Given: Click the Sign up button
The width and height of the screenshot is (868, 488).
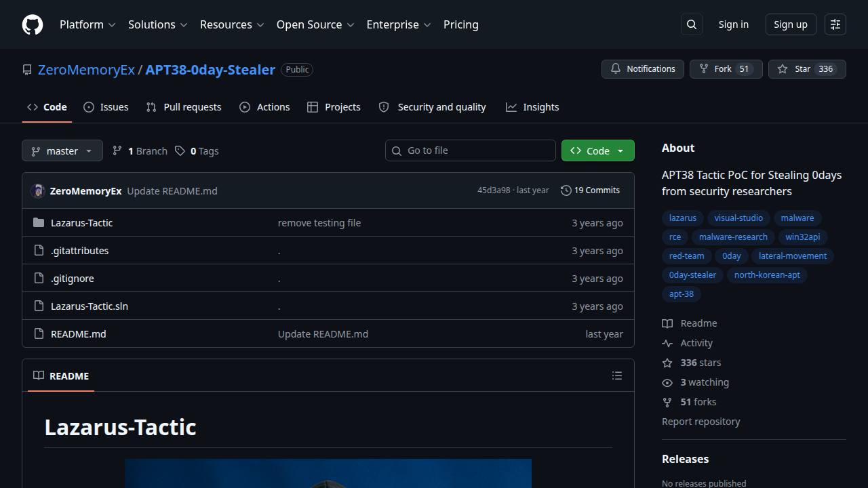Looking at the screenshot, I should coord(791,24).
